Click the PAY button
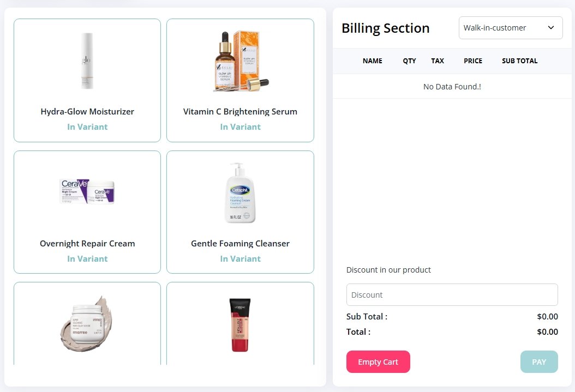Image resolution: width=575 pixels, height=392 pixels. tap(538, 362)
